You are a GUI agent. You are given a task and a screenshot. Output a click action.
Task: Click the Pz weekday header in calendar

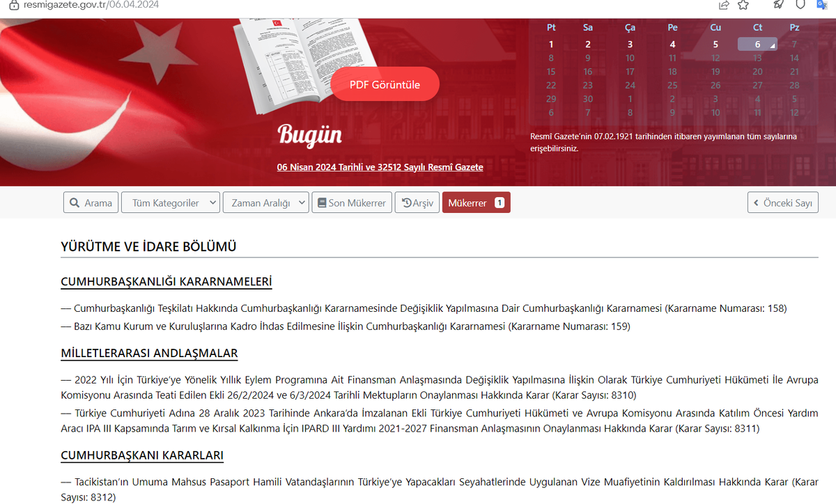794,28
